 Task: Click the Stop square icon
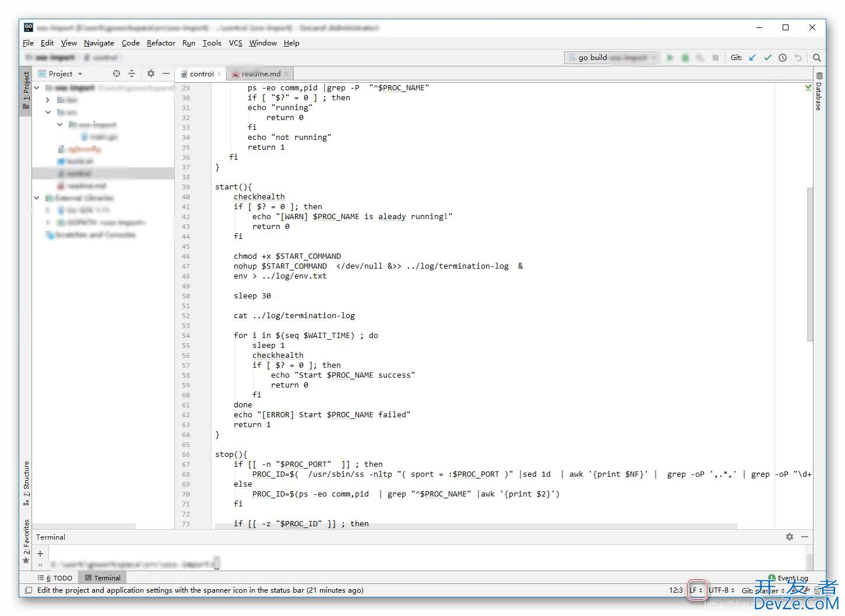[x=716, y=58]
